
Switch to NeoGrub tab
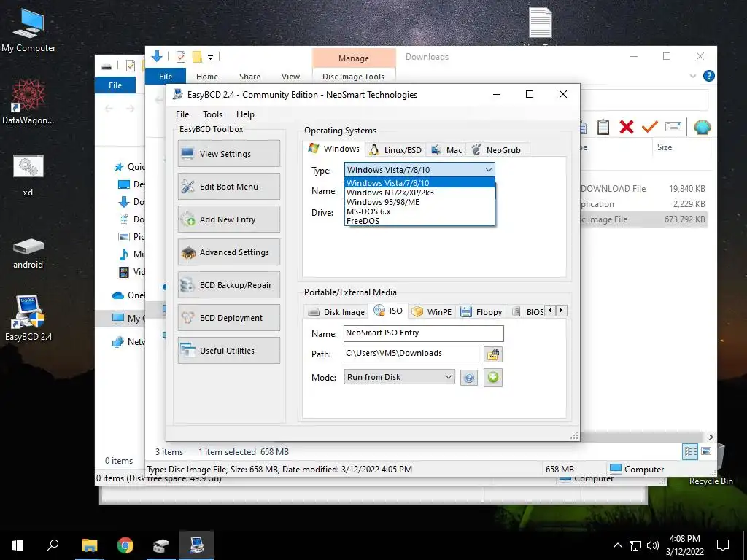496,150
